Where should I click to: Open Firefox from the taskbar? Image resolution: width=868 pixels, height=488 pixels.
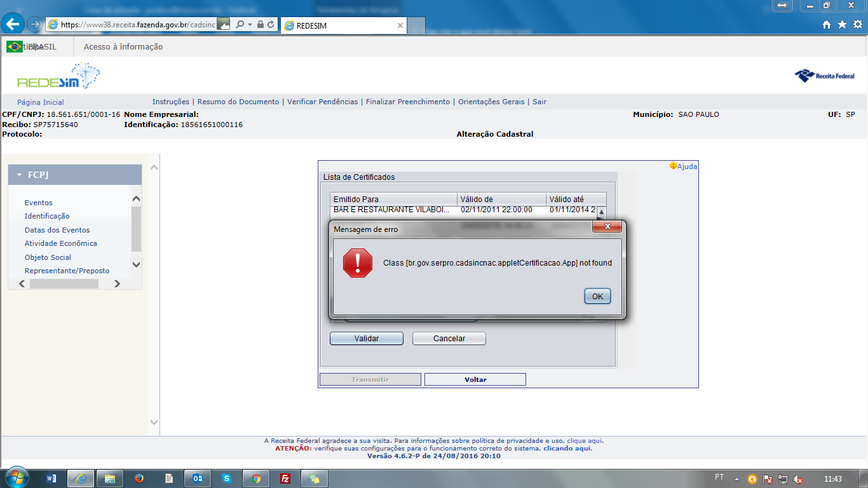tap(139, 478)
